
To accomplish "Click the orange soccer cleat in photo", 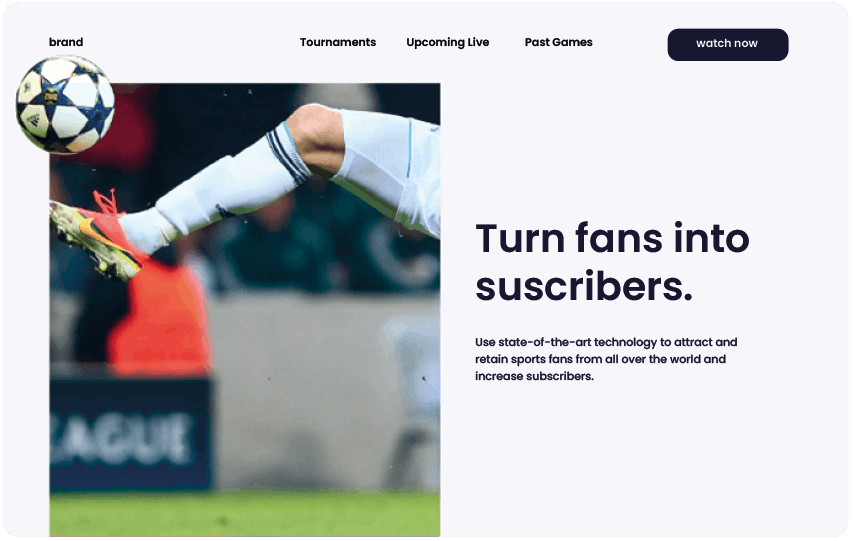I will pos(95,234).
